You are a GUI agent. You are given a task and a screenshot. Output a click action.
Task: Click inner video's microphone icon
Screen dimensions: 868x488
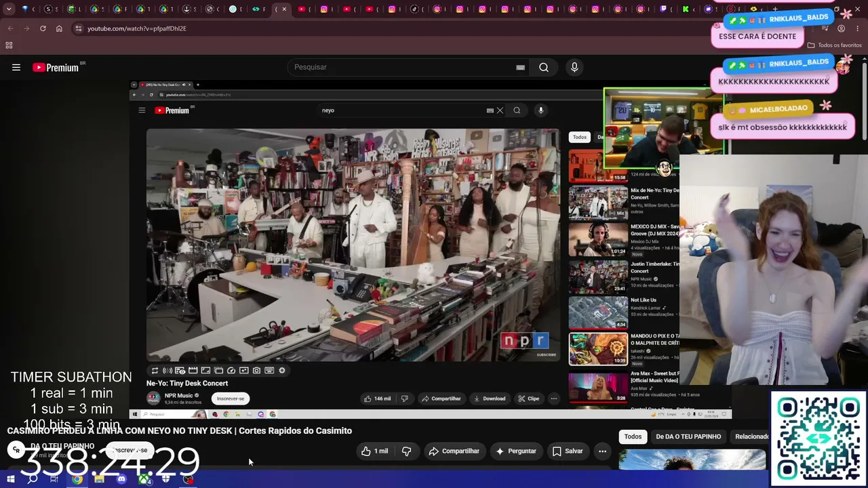pyautogui.click(x=540, y=110)
